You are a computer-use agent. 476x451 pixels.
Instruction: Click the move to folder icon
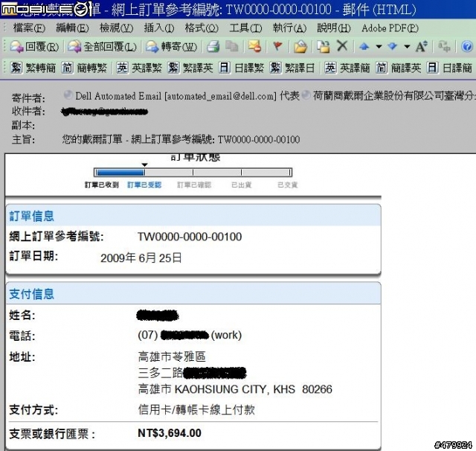[300, 46]
